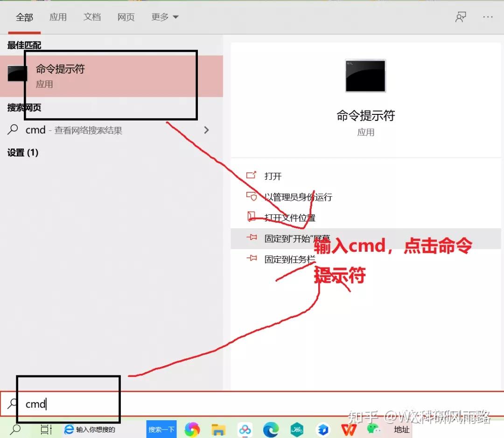
Task: Click the Task View taskbar icon
Action: (x=45, y=430)
